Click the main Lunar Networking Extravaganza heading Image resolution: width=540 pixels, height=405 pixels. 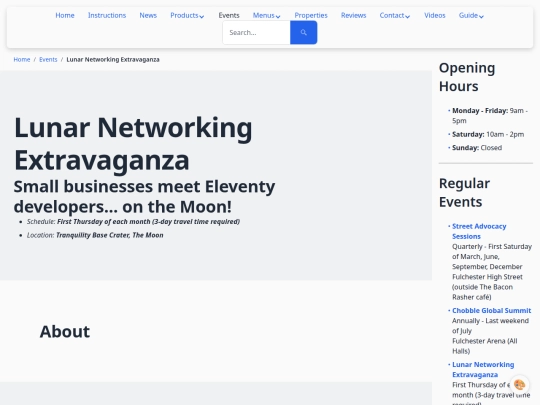click(133, 144)
